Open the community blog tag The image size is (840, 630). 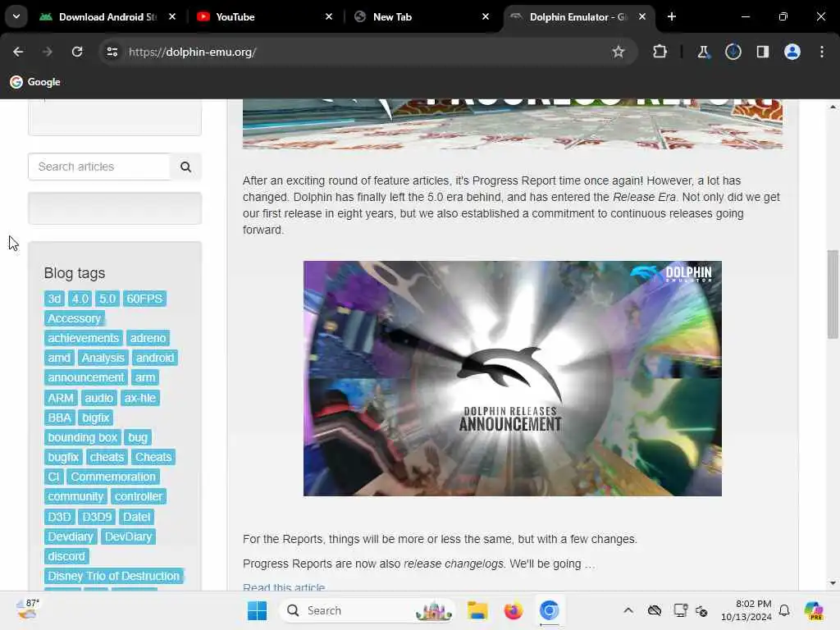(x=75, y=496)
